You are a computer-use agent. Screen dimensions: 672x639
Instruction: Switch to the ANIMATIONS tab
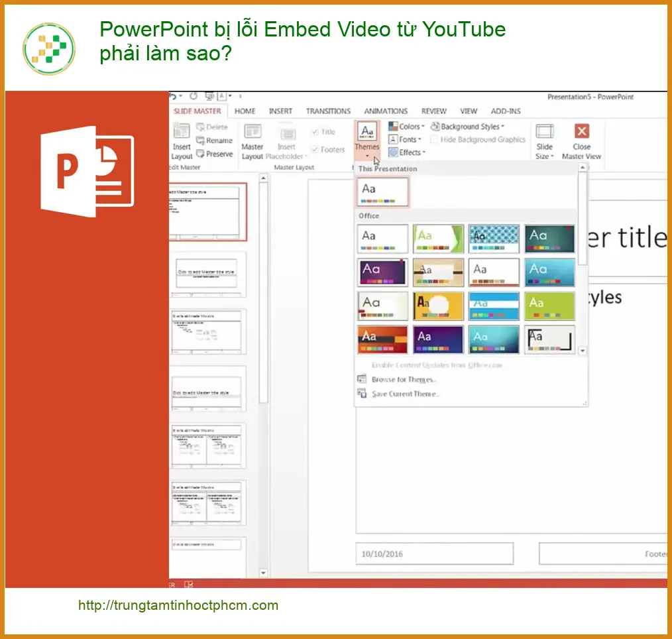[386, 111]
